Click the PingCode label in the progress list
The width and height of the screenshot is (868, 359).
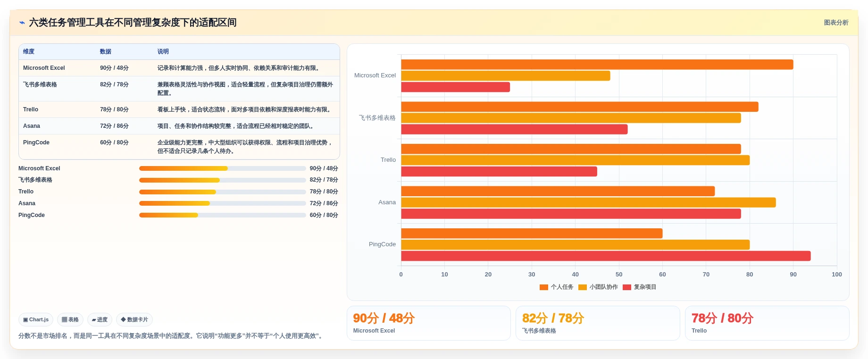(x=32, y=215)
